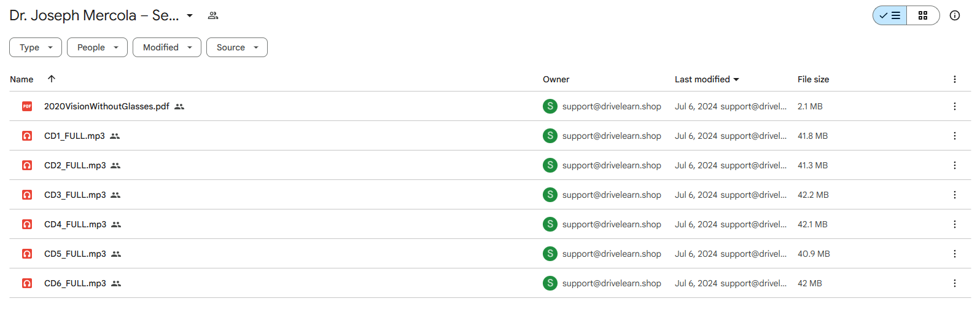Open the view details info icon
The width and height of the screenshot is (980, 309).
pos(955,15)
